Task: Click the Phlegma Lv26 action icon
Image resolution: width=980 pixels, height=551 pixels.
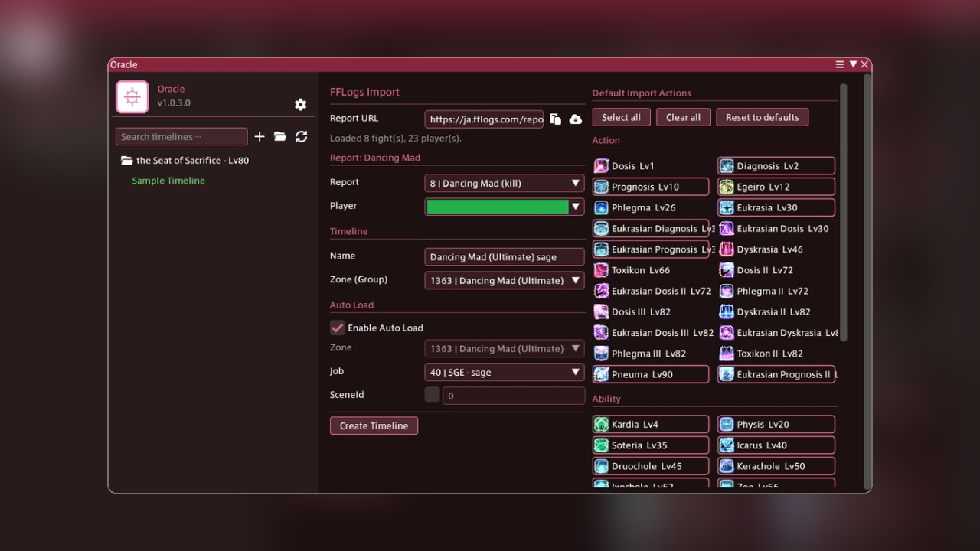Action: pos(602,207)
